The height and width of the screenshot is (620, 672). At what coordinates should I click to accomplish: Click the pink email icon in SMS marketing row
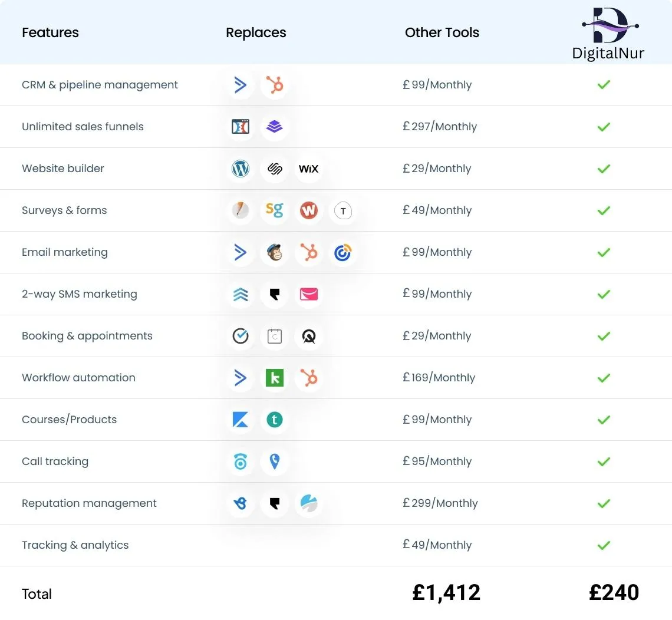click(x=308, y=294)
